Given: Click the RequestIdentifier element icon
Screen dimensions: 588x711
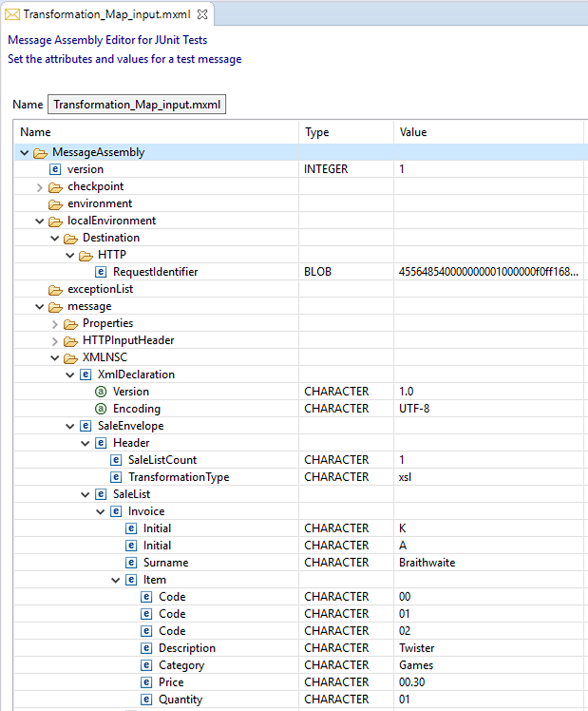Looking at the screenshot, I should point(101,272).
